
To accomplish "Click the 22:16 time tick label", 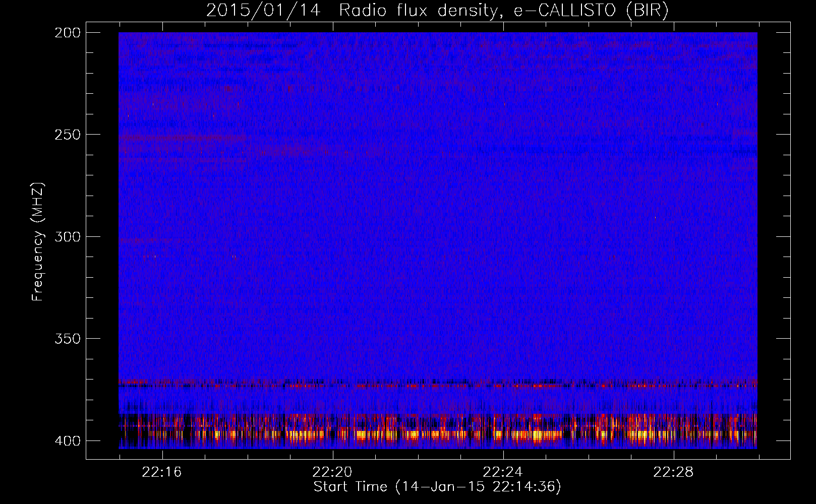I will [162, 472].
